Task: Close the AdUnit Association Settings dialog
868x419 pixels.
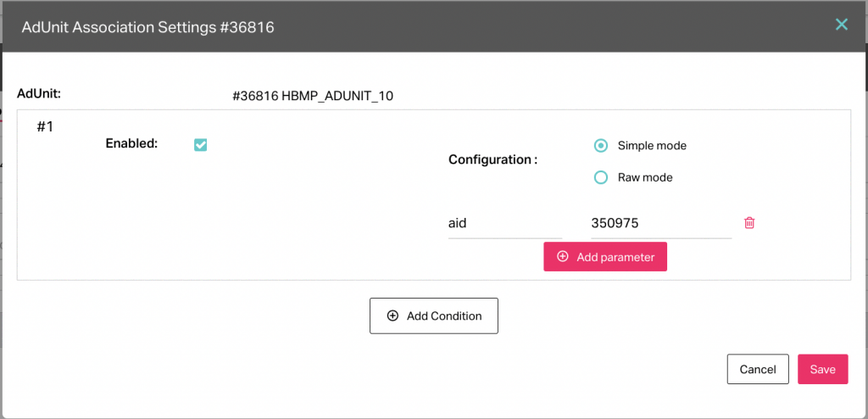Action: (x=842, y=25)
